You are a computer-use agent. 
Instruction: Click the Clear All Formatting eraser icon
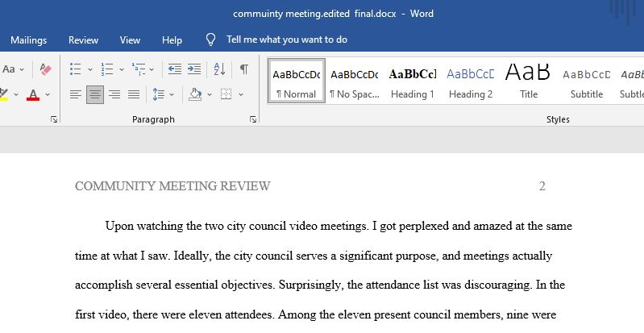45,69
